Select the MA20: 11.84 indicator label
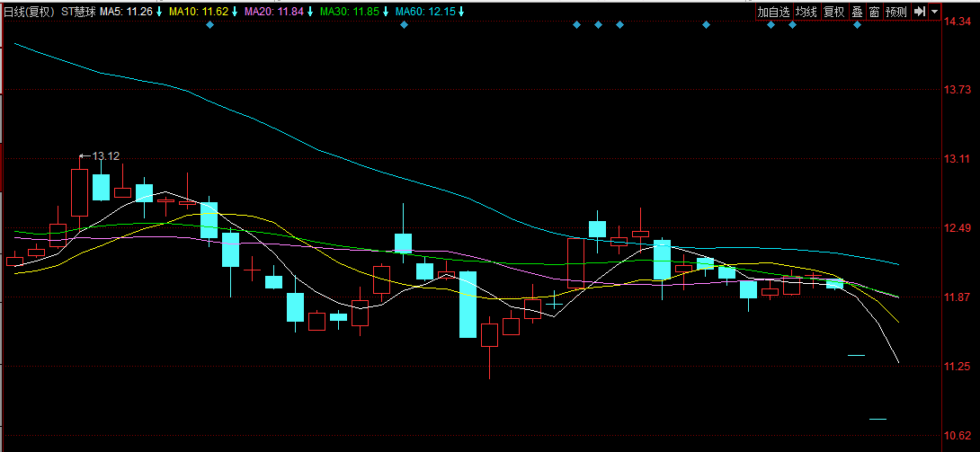 click(x=279, y=12)
